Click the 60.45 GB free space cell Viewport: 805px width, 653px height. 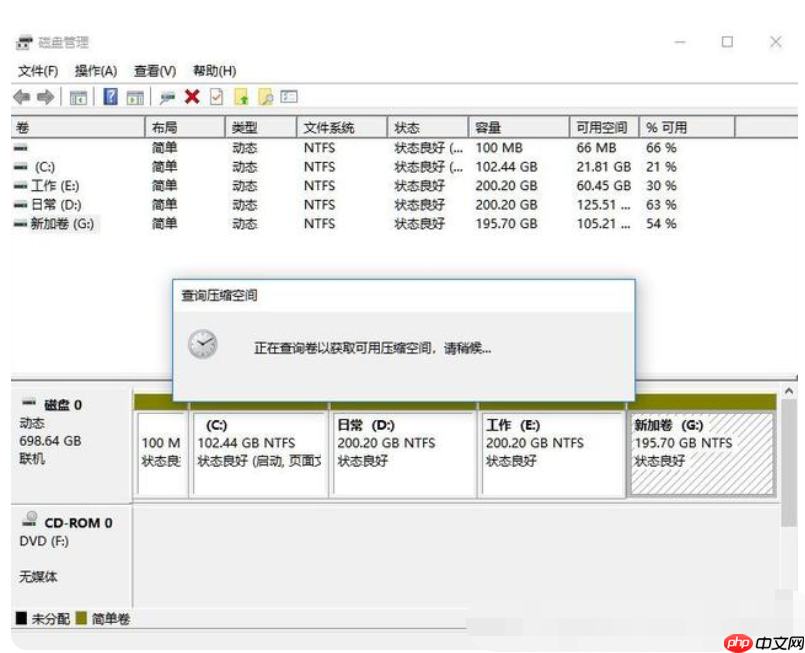point(603,186)
